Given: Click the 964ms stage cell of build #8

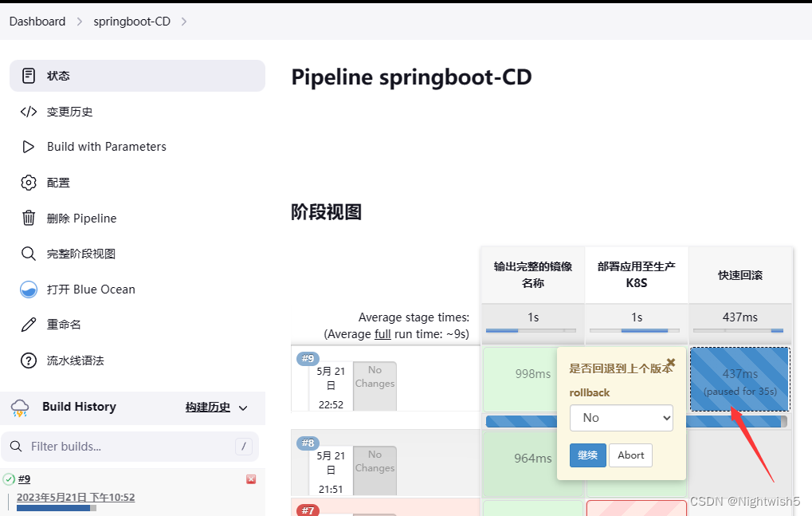Looking at the screenshot, I should point(520,463).
